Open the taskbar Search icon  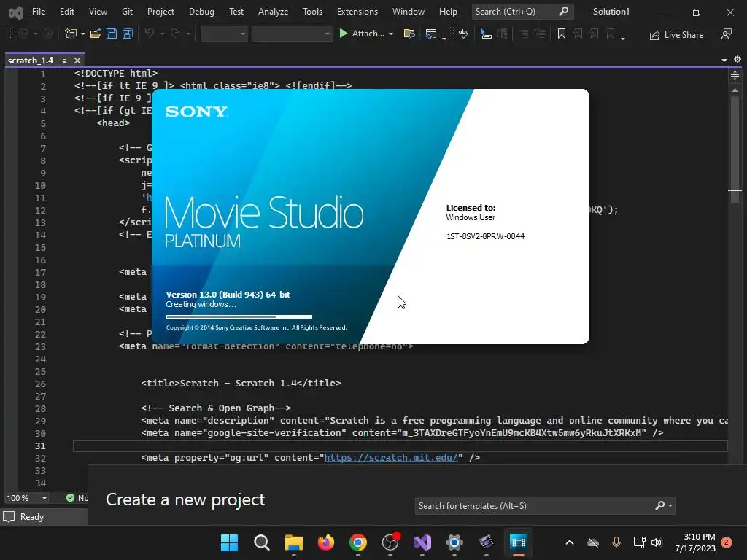tap(262, 542)
